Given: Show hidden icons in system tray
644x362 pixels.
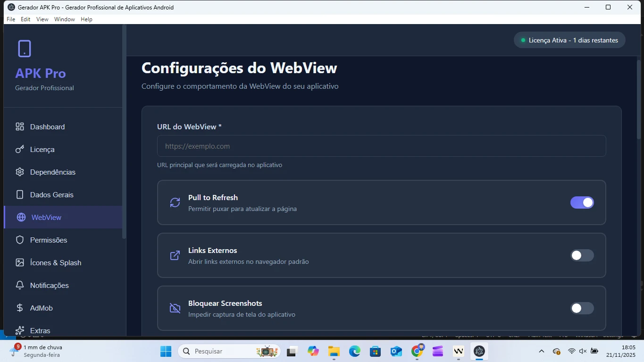Looking at the screenshot, I should pyautogui.click(x=542, y=351).
